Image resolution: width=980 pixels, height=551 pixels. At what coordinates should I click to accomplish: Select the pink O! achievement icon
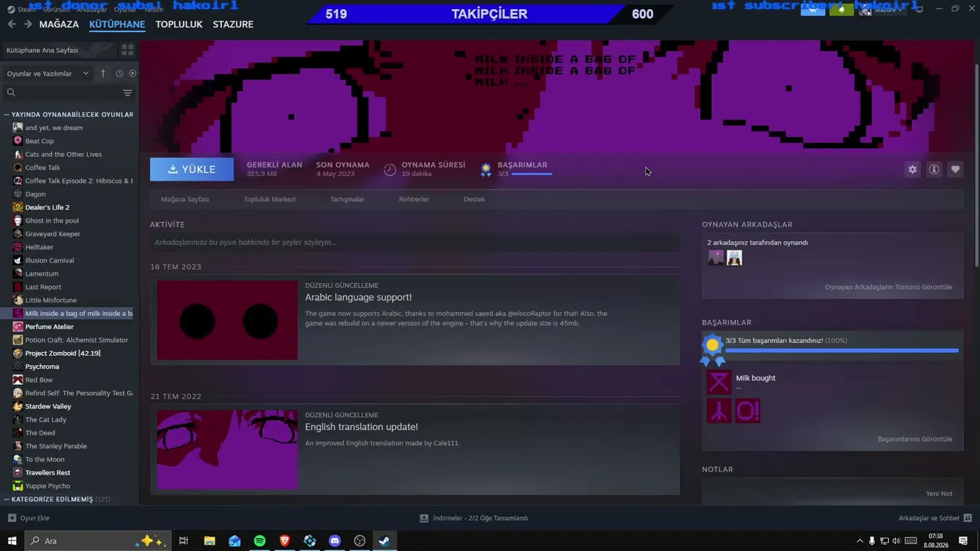pyautogui.click(x=747, y=411)
